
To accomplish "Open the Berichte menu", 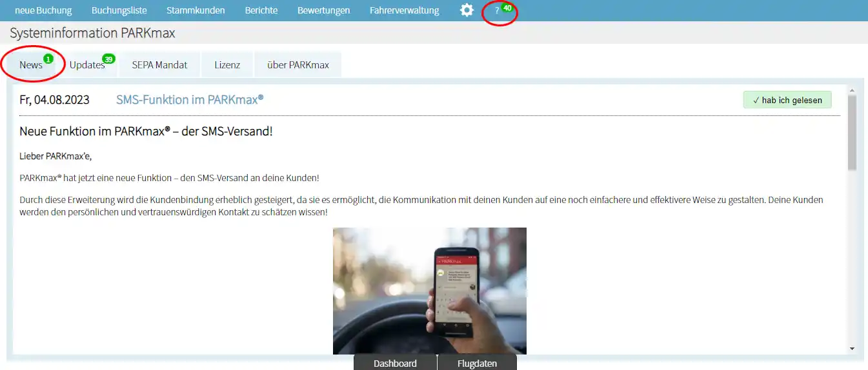I will click(261, 10).
